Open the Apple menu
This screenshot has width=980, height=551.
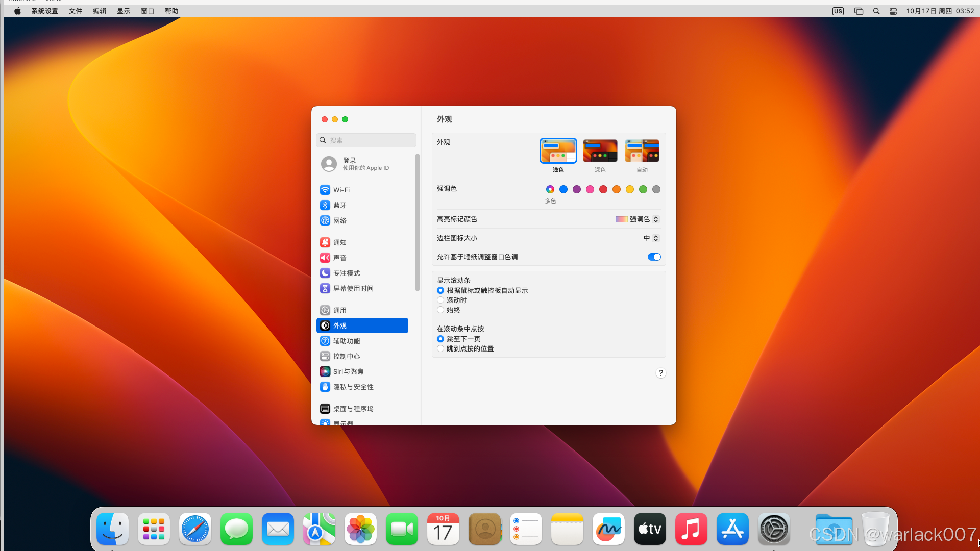point(17,11)
